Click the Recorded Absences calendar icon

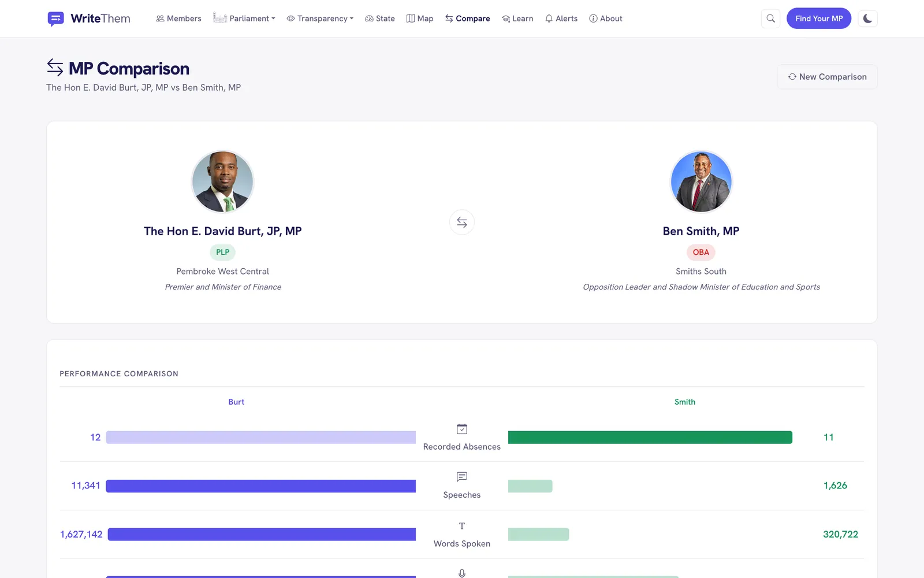[x=462, y=429]
